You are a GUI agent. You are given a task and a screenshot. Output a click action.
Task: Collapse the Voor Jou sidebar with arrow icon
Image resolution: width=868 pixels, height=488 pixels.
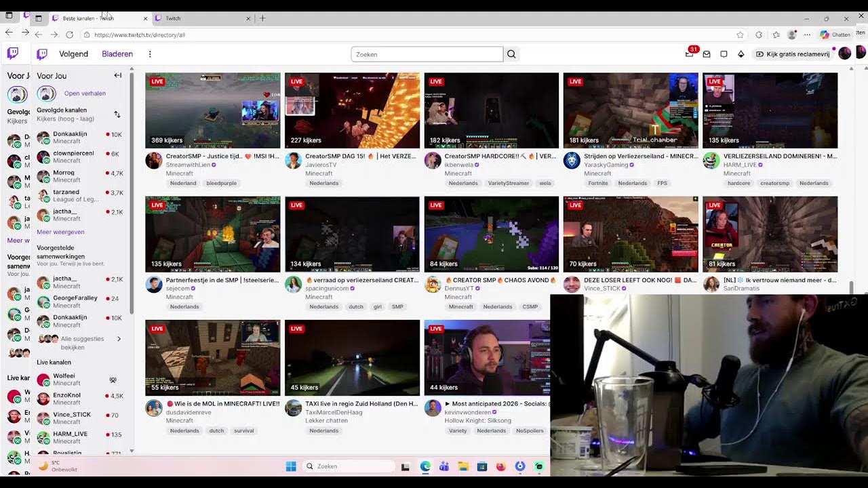[117, 75]
